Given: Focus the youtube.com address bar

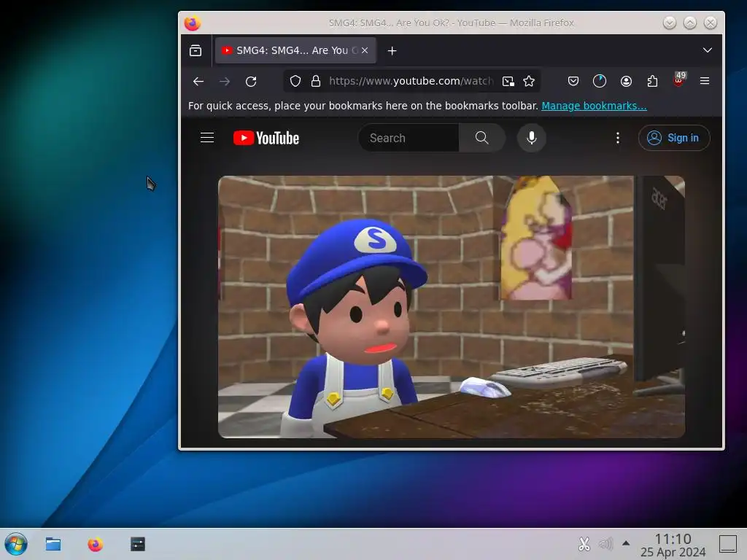Looking at the screenshot, I should [x=411, y=82].
